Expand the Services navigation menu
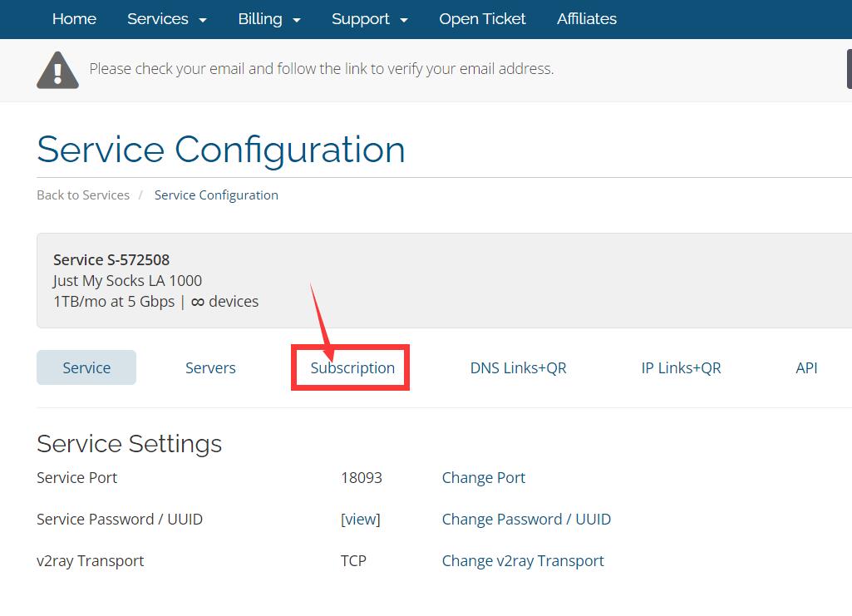Image resolution: width=852 pixels, height=616 pixels. (x=157, y=19)
